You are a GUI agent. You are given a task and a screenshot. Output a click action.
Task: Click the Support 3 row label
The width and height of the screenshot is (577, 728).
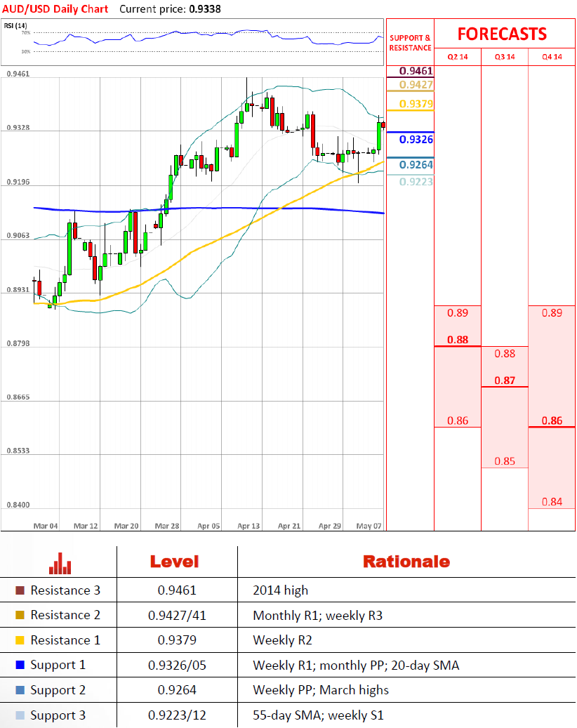58,715
